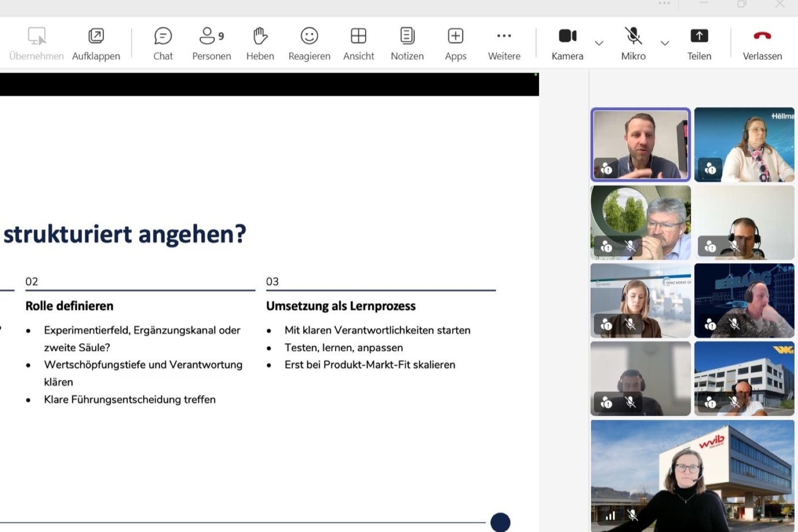
Task: Open Weitere more options menu
Action: point(504,43)
